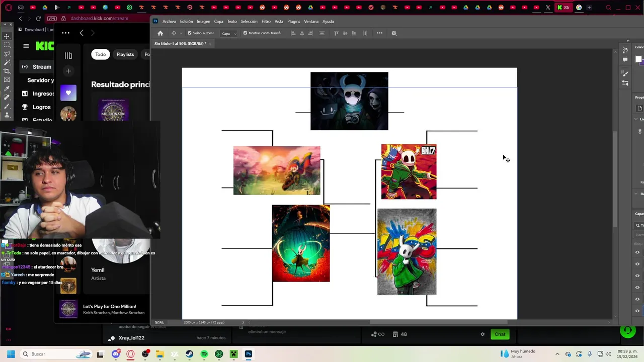The image size is (644, 362).
Task: Open the History panel icon
Action: click(625, 50)
